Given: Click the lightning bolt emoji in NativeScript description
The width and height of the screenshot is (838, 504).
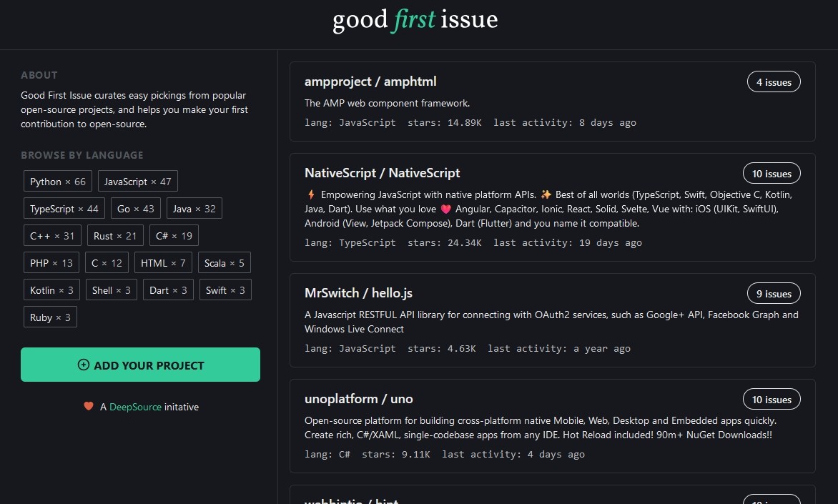Looking at the screenshot, I should pyautogui.click(x=311, y=194).
